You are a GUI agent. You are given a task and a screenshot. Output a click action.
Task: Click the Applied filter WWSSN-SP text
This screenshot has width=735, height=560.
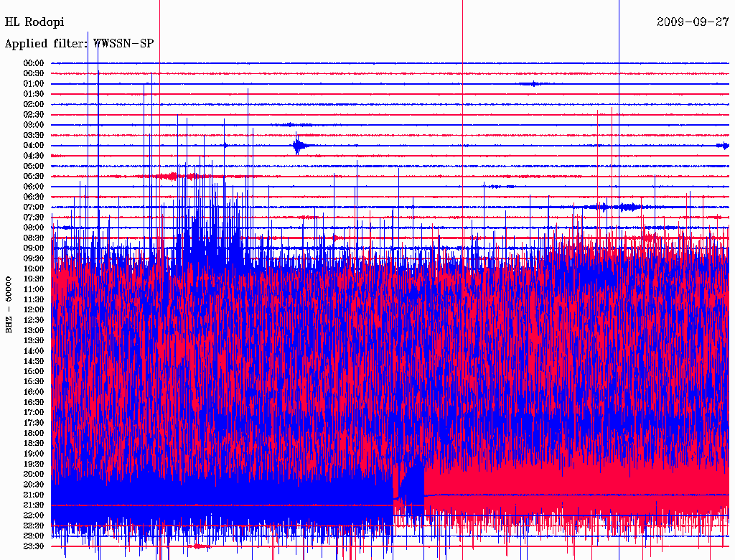pos(79,44)
